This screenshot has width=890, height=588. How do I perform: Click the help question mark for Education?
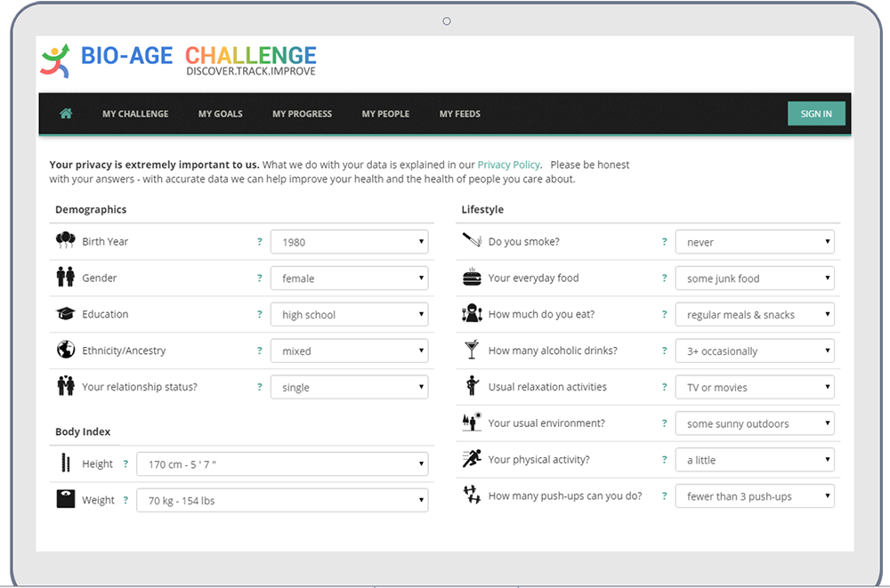(x=259, y=314)
